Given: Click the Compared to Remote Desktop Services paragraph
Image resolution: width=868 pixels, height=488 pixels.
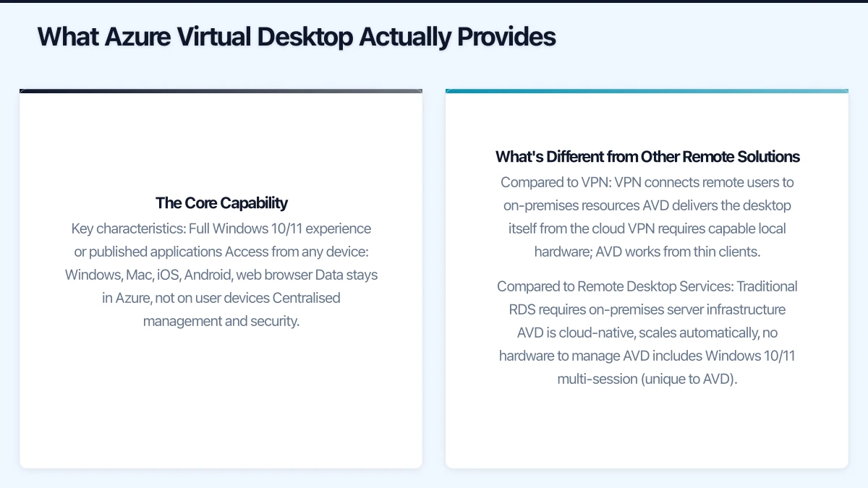Looking at the screenshot, I should tap(647, 333).
